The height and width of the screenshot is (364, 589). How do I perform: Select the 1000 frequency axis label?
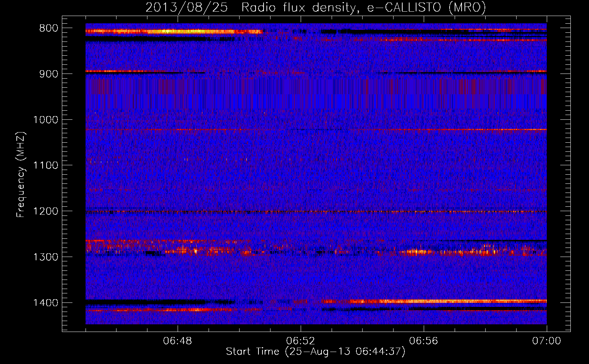point(46,120)
